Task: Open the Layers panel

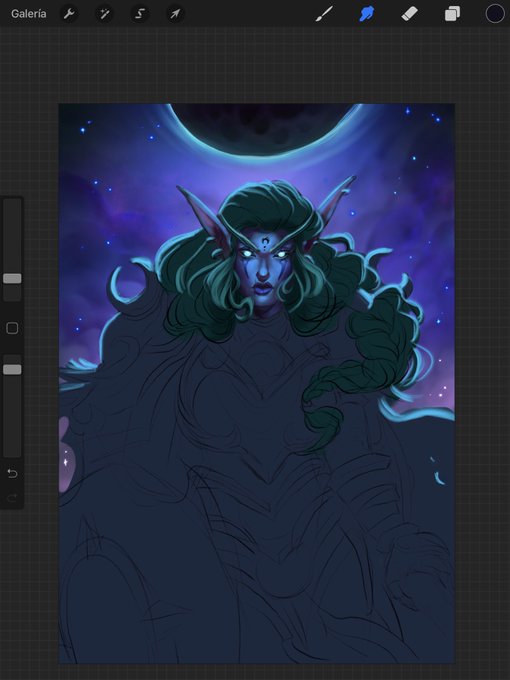Action: point(452,14)
